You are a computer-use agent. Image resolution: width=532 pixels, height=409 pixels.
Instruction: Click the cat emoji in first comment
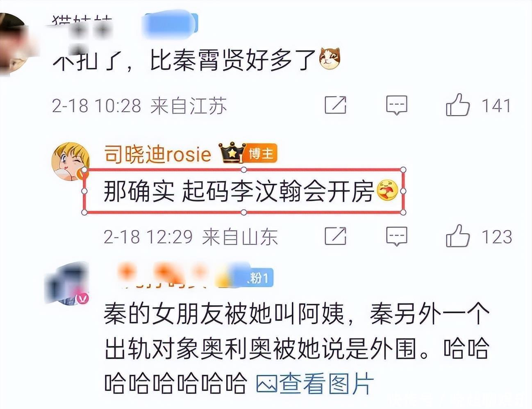point(330,59)
